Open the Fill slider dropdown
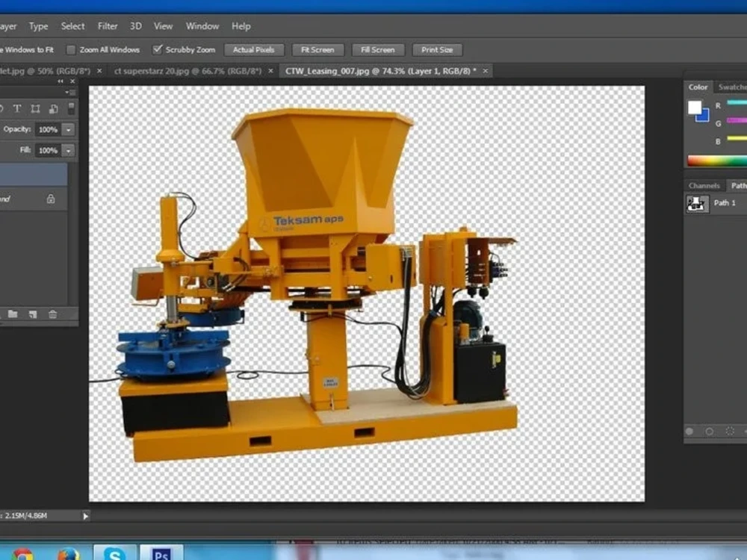The width and height of the screenshot is (747, 560). [69, 151]
